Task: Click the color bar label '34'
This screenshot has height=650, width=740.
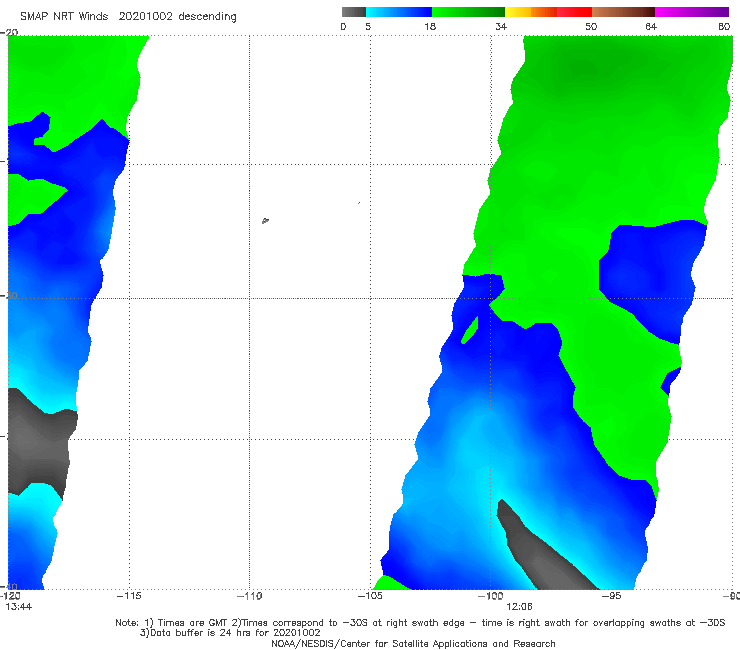Action: (x=501, y=26)
